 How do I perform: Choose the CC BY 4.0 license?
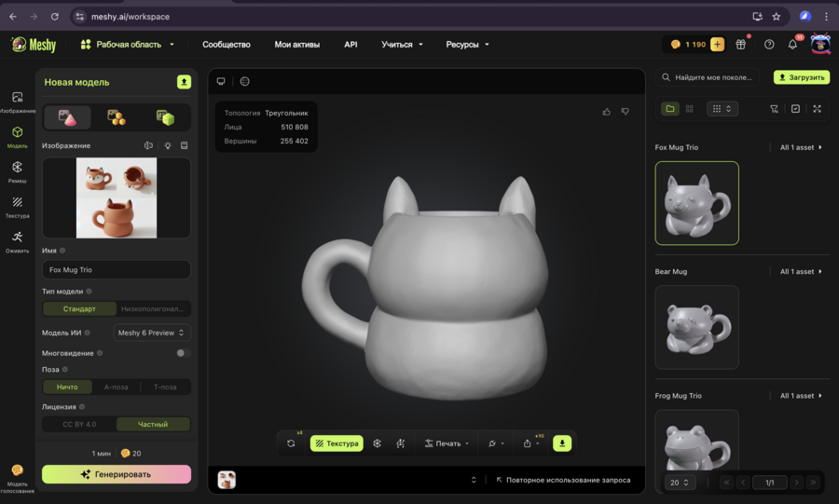(x=79, y=424)
